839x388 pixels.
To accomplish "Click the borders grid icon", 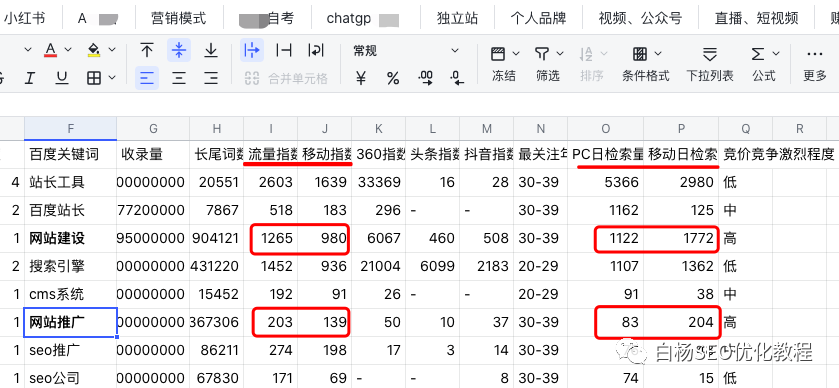I will click(94, 78).
